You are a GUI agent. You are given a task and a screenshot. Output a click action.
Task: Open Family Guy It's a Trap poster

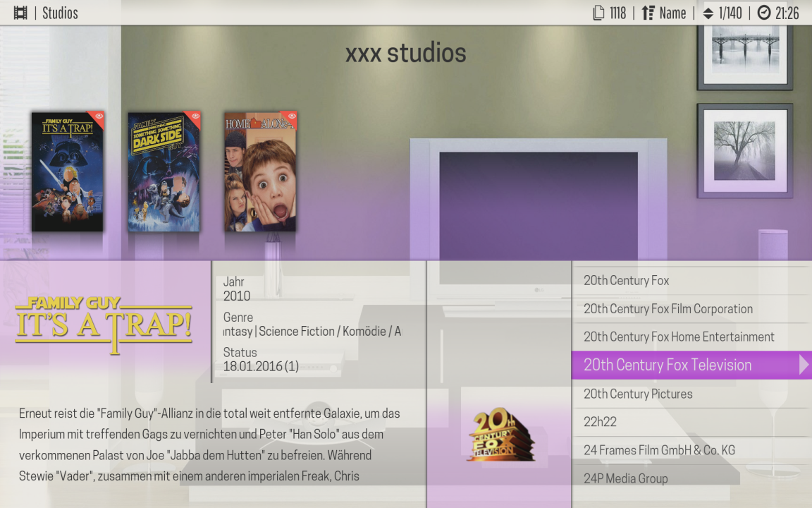point(68,172)
